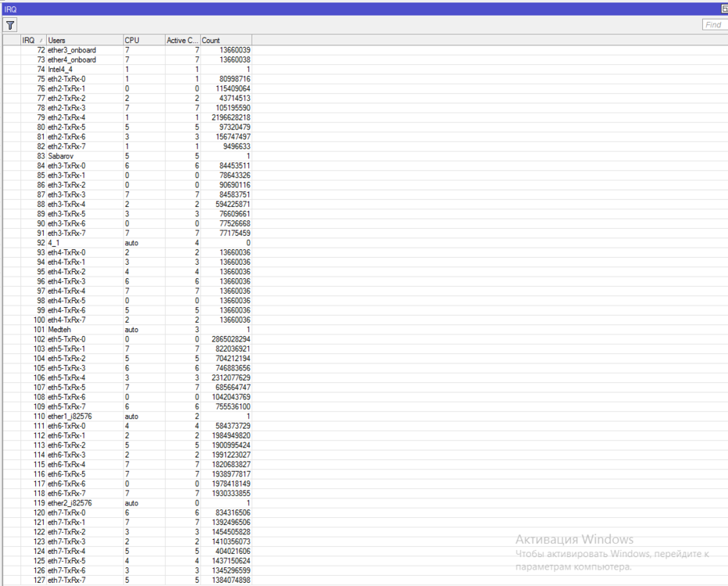
Task: Select the ether3_onboard row
Action: point(72,50)
